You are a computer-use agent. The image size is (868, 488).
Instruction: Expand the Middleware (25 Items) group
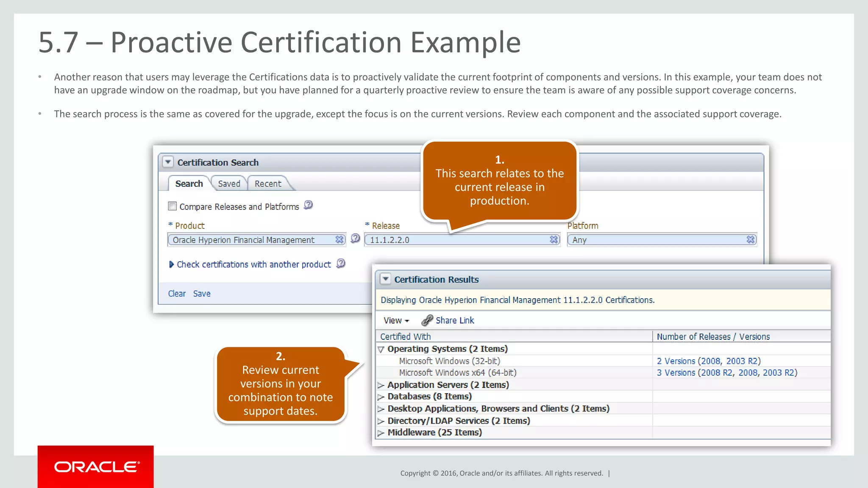381,433
